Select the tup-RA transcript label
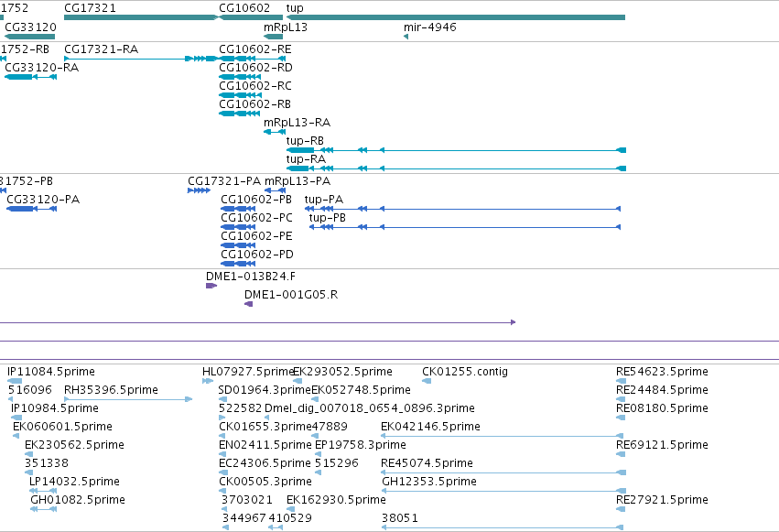The image size is (779, 532). click(306, 159)
